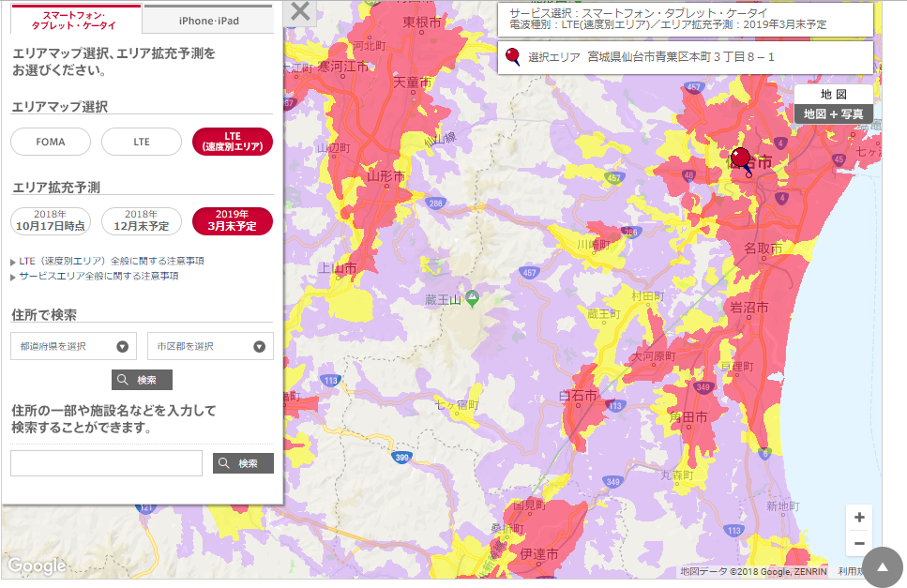The height and width of the screenshot is (588, 907).
Task: Click the 寒河江市 label on the map
Action: [x=343, y=68]
